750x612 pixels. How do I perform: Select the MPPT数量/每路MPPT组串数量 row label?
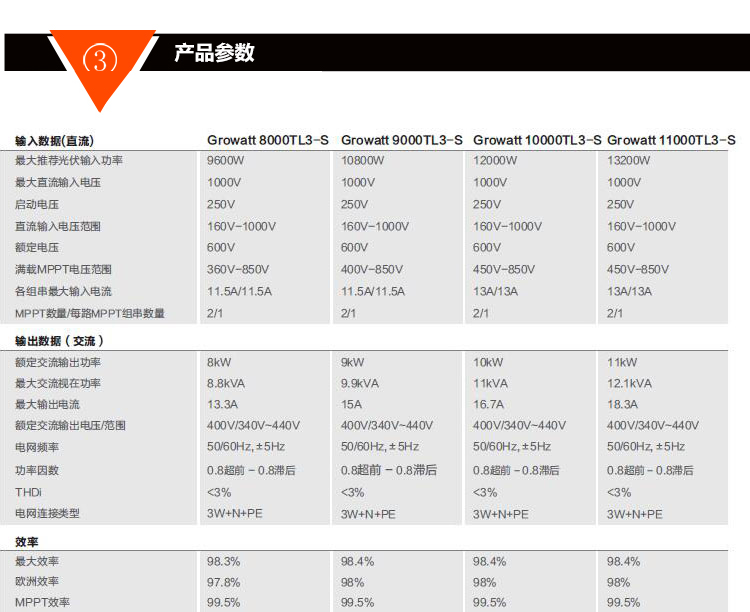click(90, 313)
